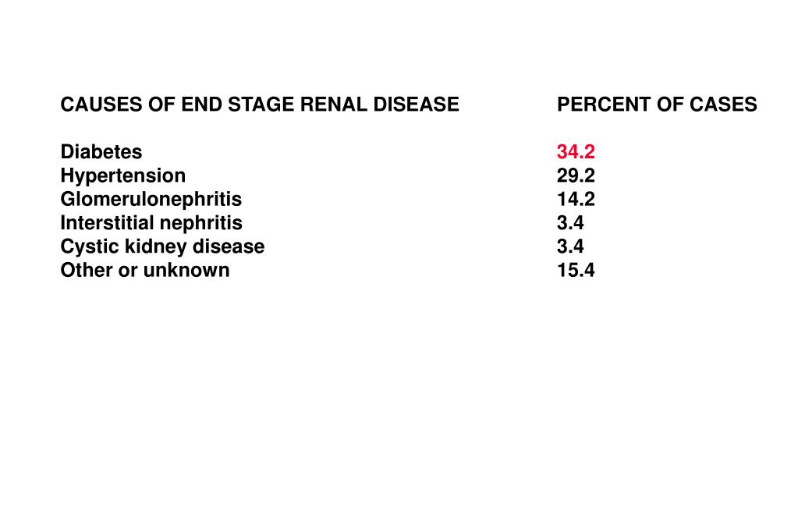Click the PERCENT OF CASES heading
798x532 pixels.
pos(657,105)
